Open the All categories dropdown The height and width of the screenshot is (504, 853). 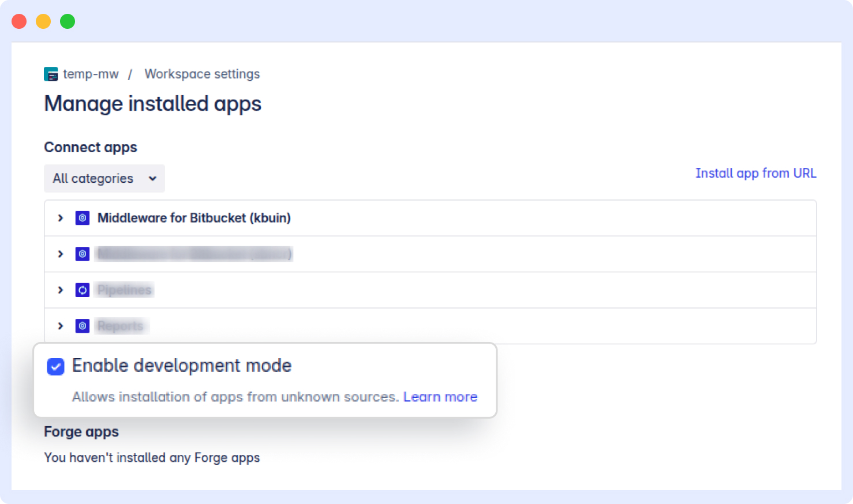click(104, 178)
